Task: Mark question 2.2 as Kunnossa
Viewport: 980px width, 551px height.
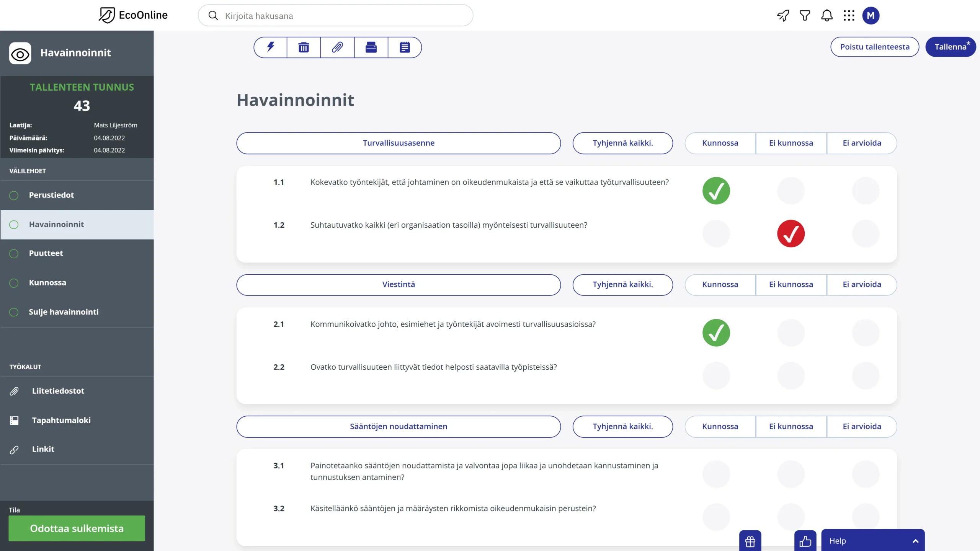Action: click(716, 375)
